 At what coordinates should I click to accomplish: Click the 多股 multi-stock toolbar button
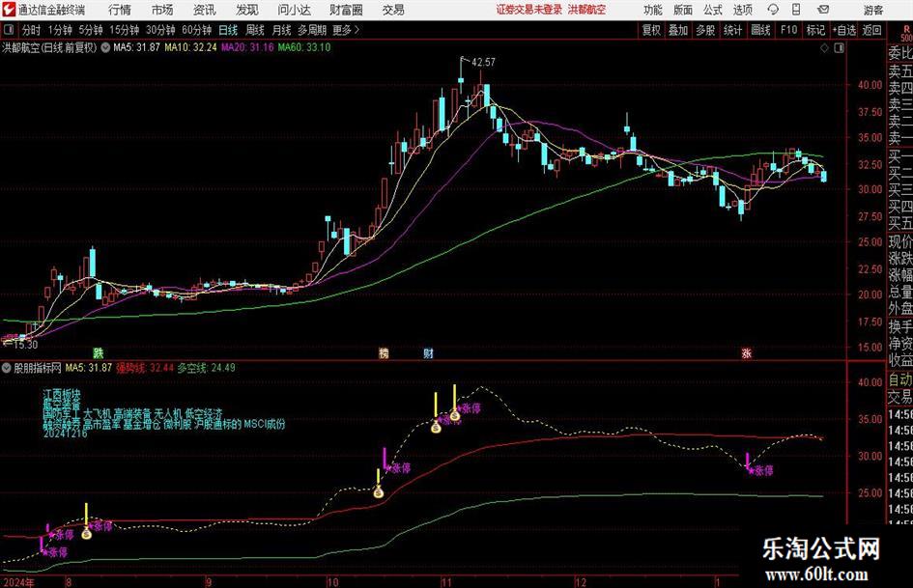[x=705, y=30]
